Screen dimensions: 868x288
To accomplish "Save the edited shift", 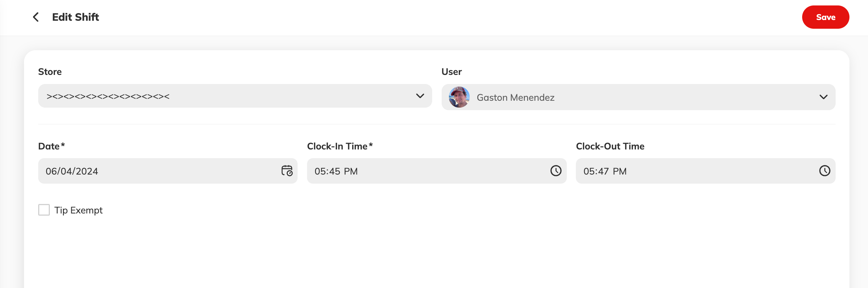I will pos(826,17).
